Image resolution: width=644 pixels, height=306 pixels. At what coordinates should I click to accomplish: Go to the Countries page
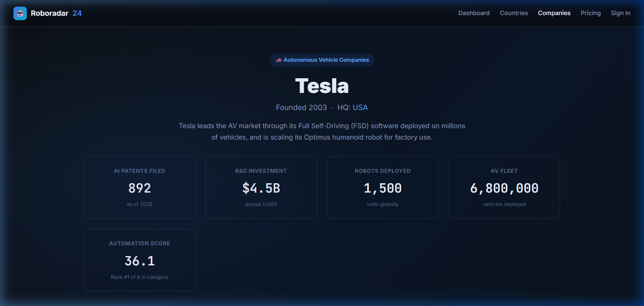click(x=514, y=13)
